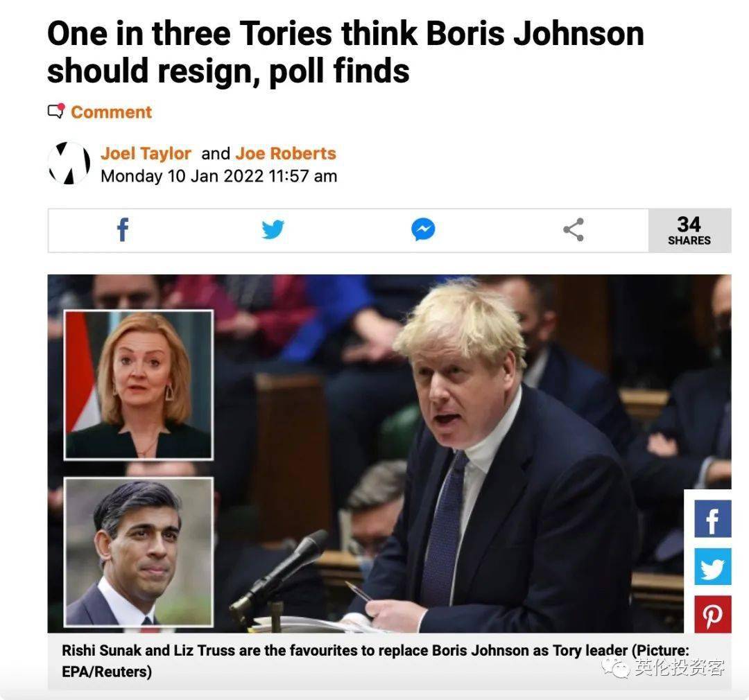Click the image caption about Tory leader

click(x=375, y=661)
